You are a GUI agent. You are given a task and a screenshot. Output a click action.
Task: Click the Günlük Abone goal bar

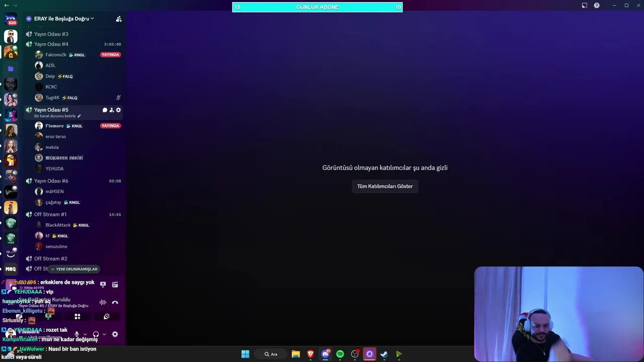(317, 7)
